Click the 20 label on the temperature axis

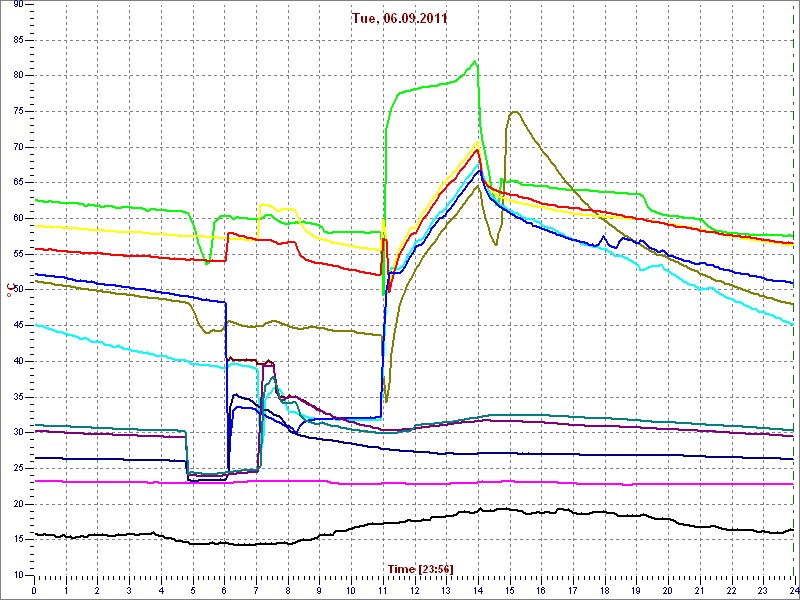pyautogui.click(x=18, y=504)
